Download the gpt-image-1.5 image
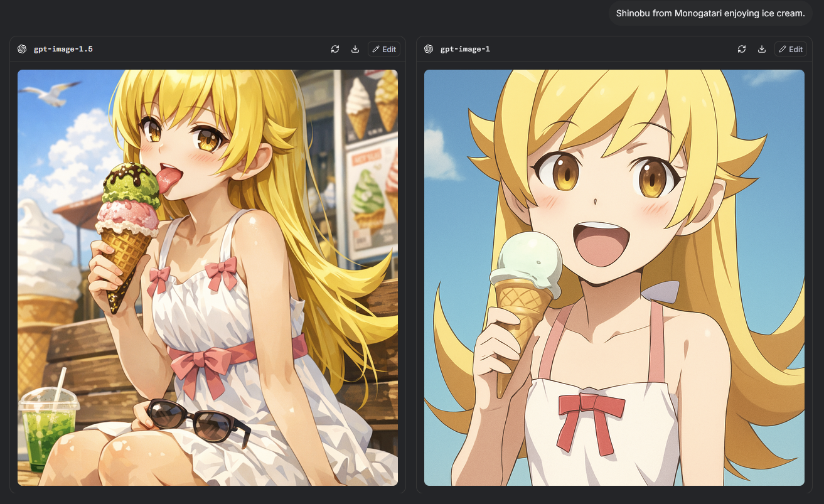Screen dimensions: 824x504 coord(355,49)
